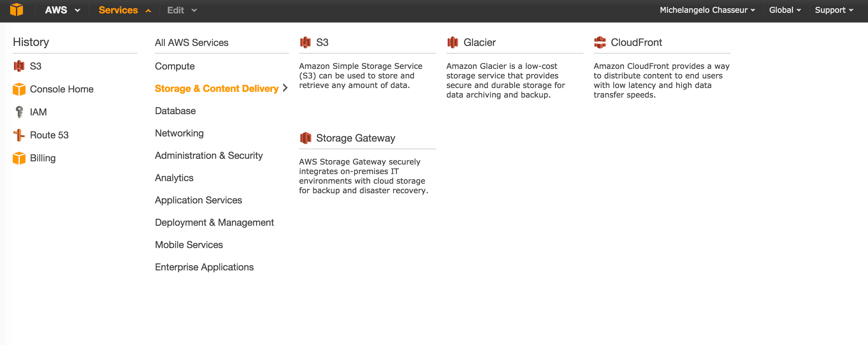
Task: Open the Michelangelo Chasseur account dropdown
Action: (x=707, y=10)
